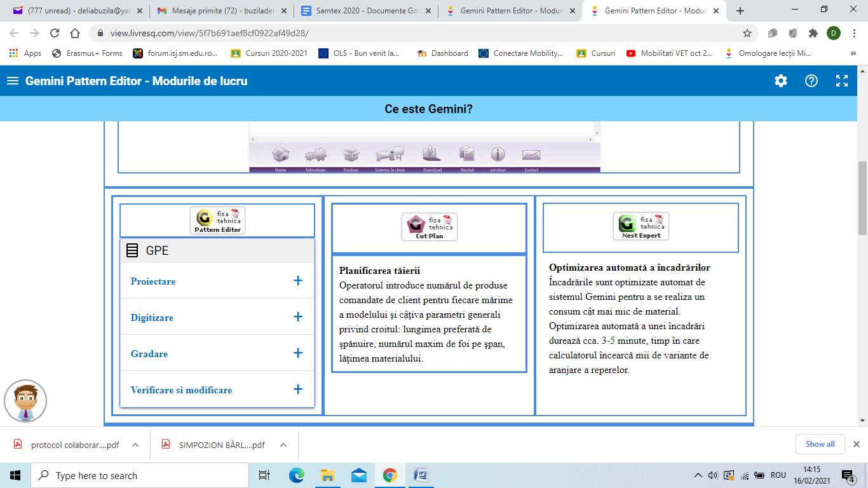Image resolution: width=868 pixels, height=488 pixels.
Task: Open the Chrome extensions puzzle icon
Action: tap(813, 33)
